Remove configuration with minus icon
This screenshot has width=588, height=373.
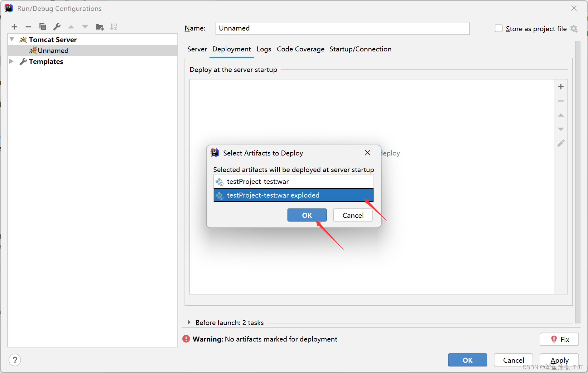pyautogui.click(x=28, y=27)
